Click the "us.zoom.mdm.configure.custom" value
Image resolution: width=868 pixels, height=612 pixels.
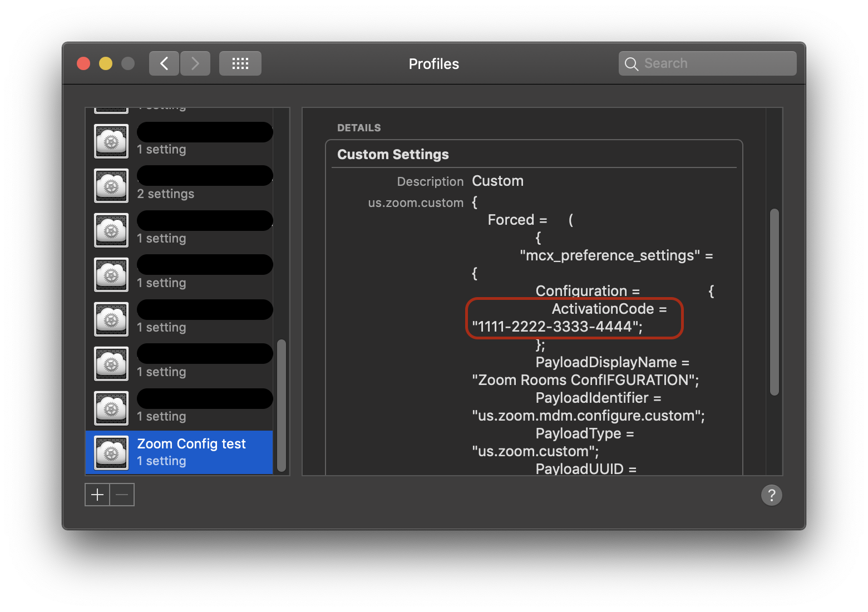coord(588,416)
